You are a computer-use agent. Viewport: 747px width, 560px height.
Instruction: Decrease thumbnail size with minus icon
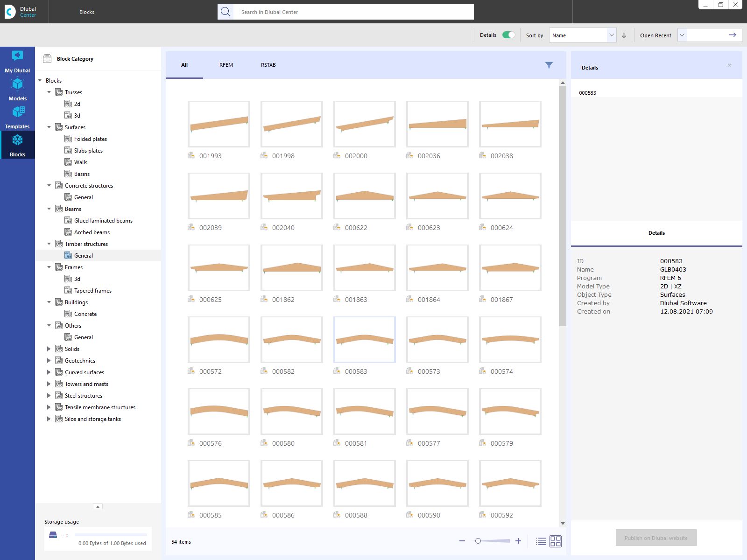click(x=462, y=541)
